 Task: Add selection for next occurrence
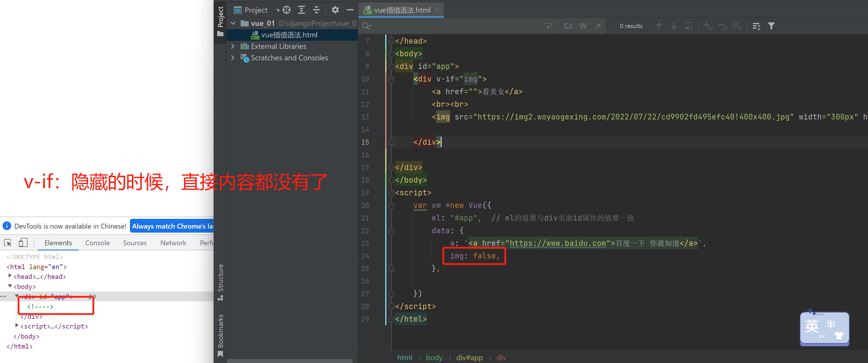click(708, 26)
